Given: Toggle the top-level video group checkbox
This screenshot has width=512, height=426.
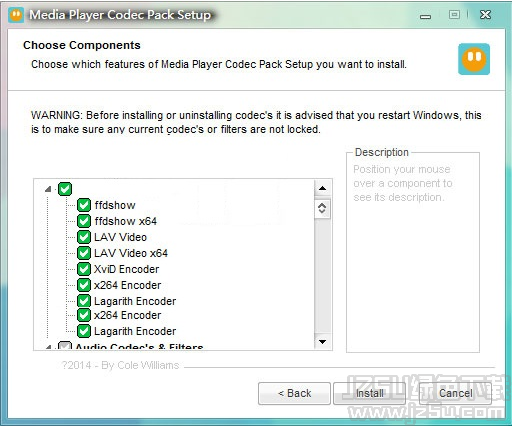Looking at the screenshot, I should tap(65, 189).
